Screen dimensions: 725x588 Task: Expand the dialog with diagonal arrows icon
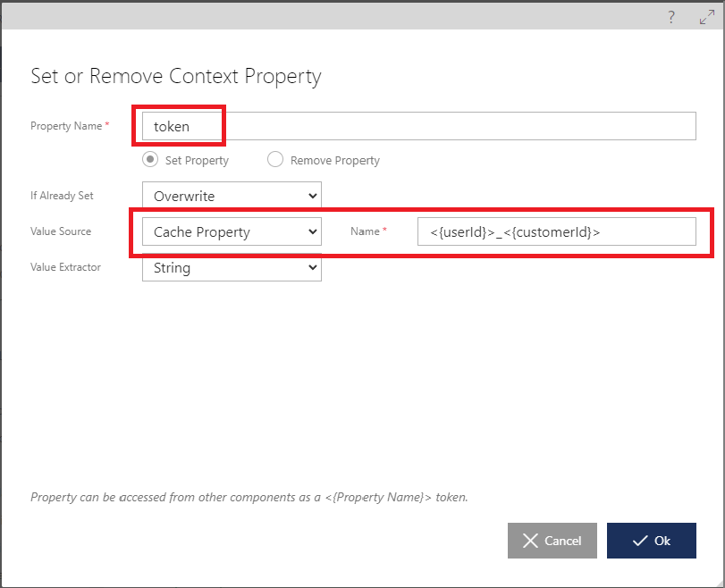(x=707, y=18)
